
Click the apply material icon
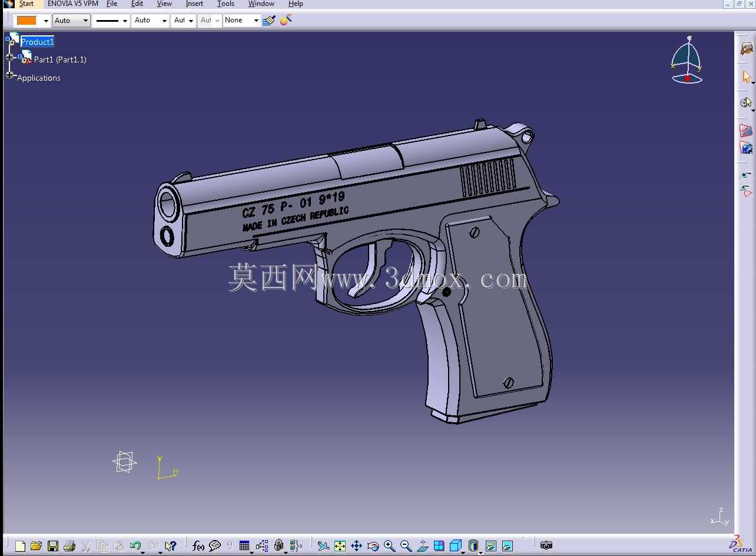(x=746, y=148)
